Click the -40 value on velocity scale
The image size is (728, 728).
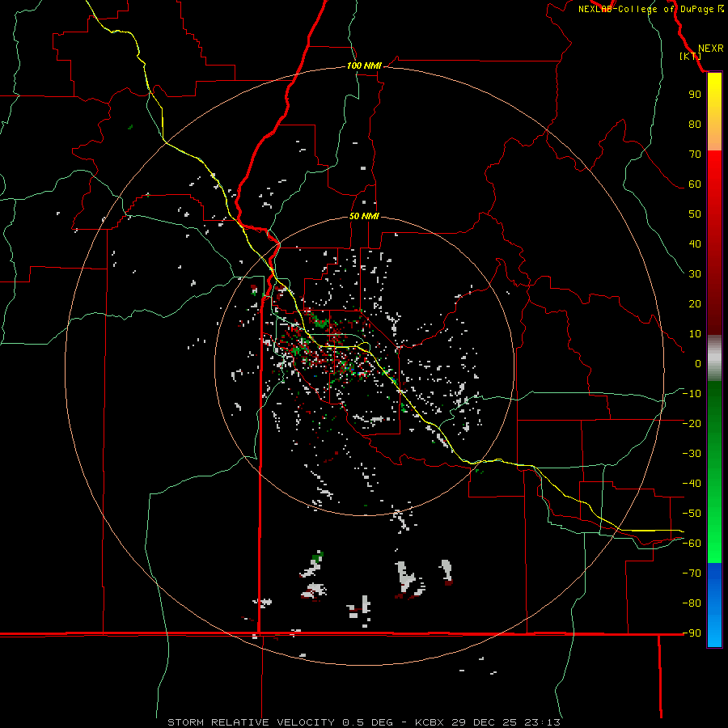click(692, 484)
